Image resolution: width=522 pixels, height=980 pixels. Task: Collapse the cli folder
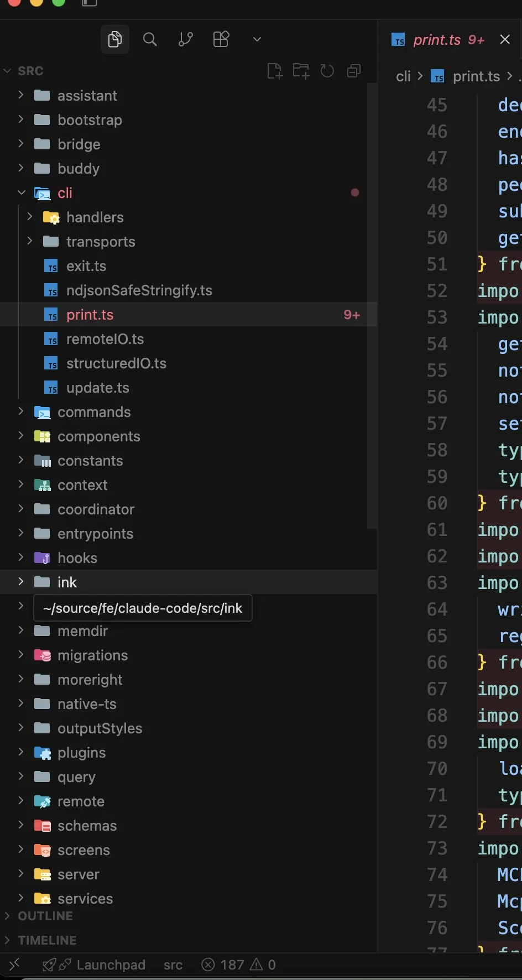tap(22, 193)
